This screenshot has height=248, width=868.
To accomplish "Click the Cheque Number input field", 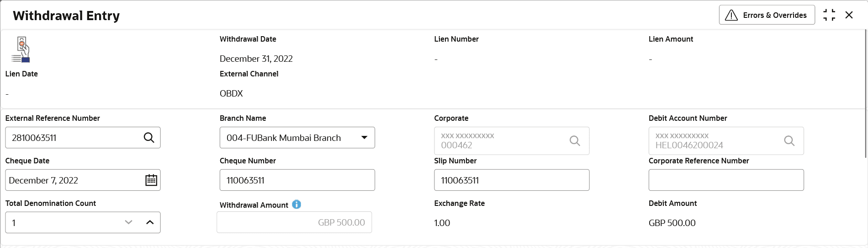I will pyautogui.click(x=297, y=180).
